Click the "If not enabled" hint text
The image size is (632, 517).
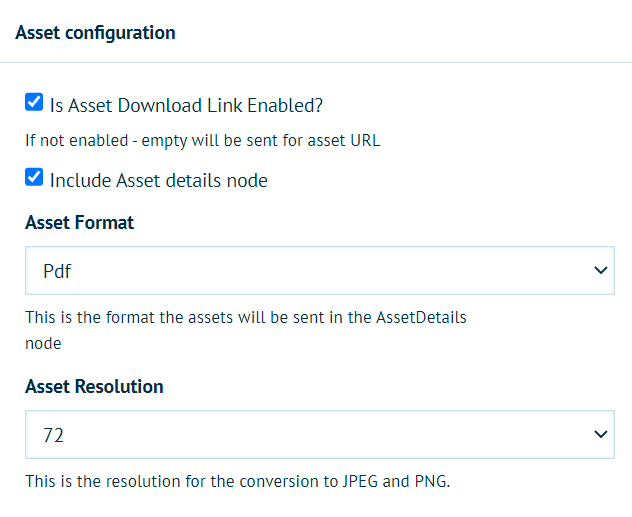(202, 141)
